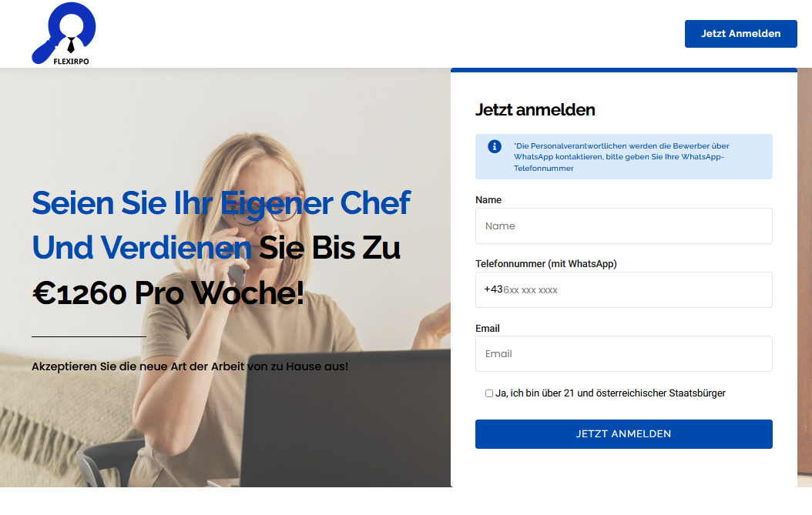The image size is (812, 515).
Task: Click the thin divider line under headline
Action: click(x=89, y=336)
